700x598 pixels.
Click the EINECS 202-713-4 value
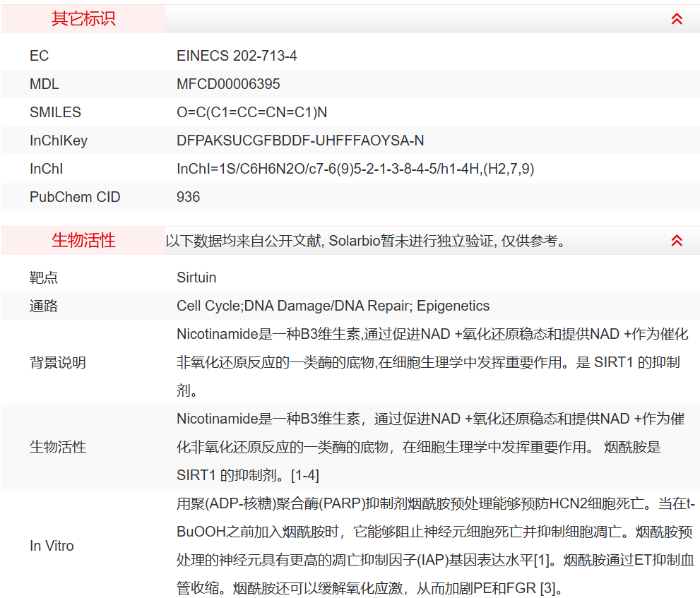tap(237, 56)
